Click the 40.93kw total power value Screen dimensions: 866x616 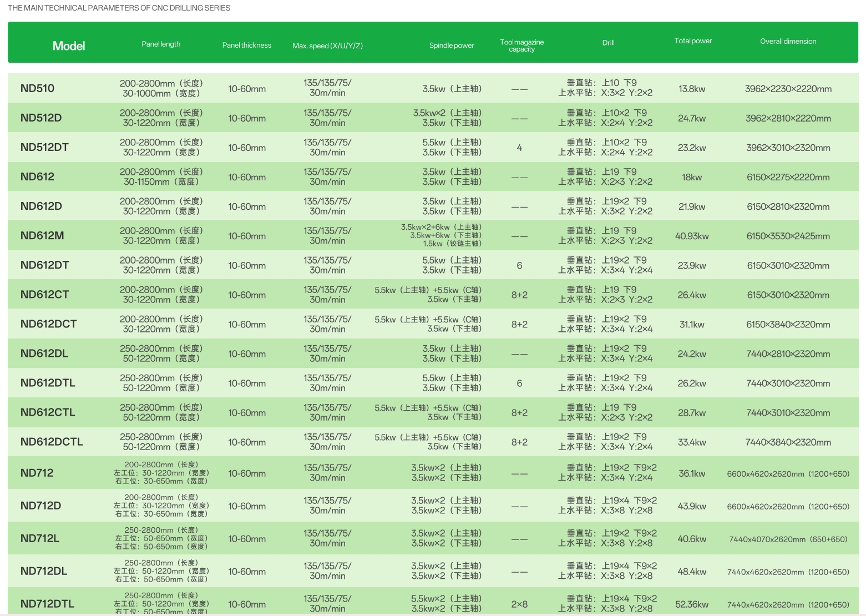coord(692,236)
